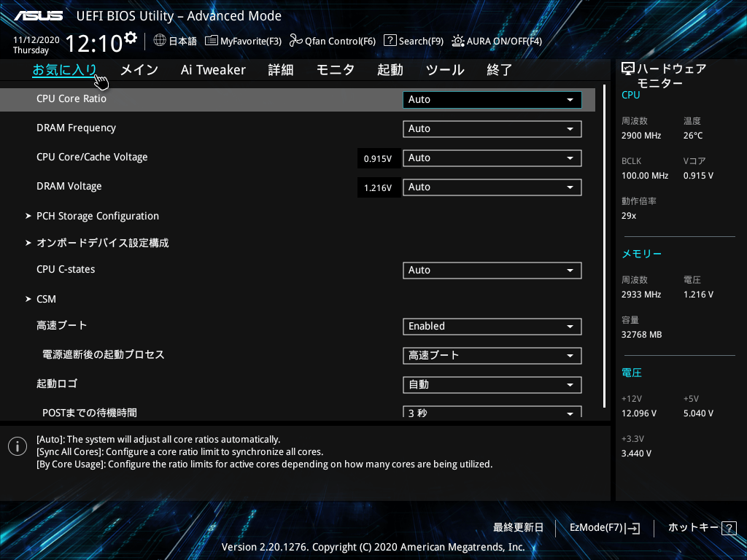Image resolution: width=747 pixels, height=560 pixels.
Task: Click the 1.216V DRAM voltage readout
Action: coord(379,187)
